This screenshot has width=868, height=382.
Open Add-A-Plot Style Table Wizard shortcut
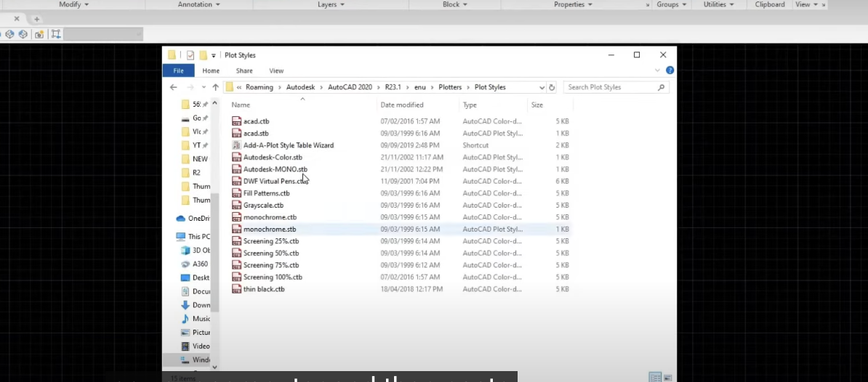pyautogui.click(x=289, y=145)
